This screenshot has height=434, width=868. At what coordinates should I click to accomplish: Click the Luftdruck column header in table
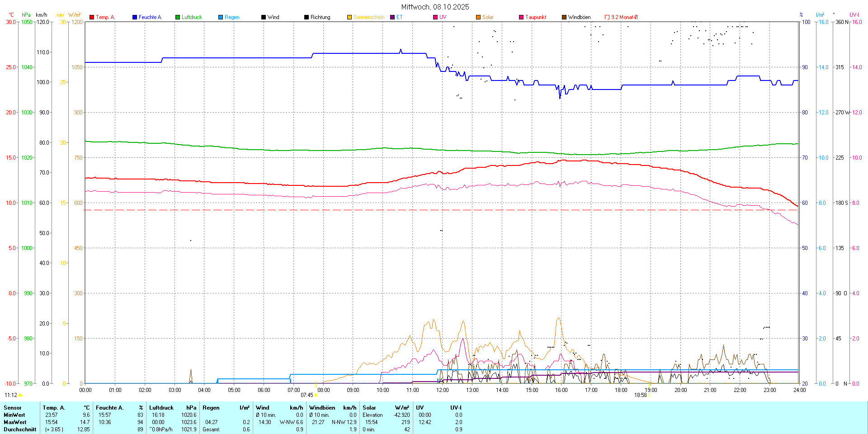coord(161,408)
